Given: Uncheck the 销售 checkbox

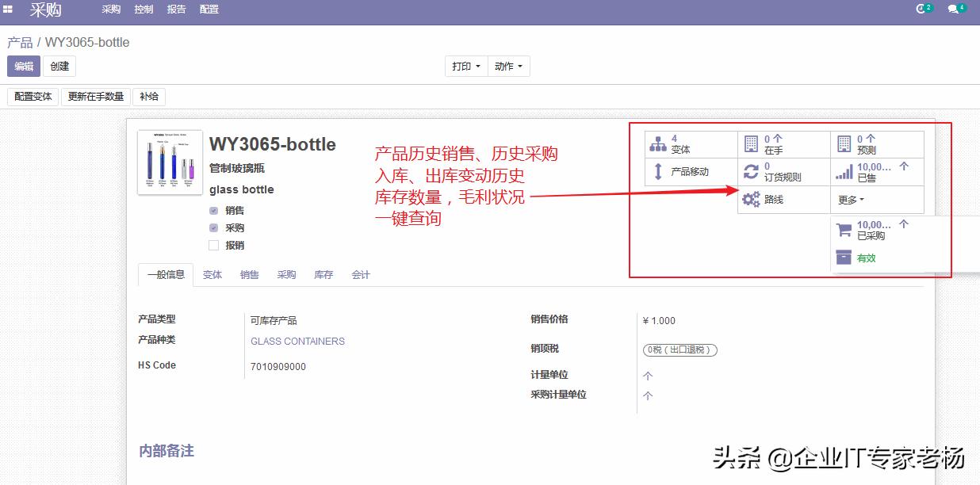Looking at the screenshot, I should coord(212,210).
